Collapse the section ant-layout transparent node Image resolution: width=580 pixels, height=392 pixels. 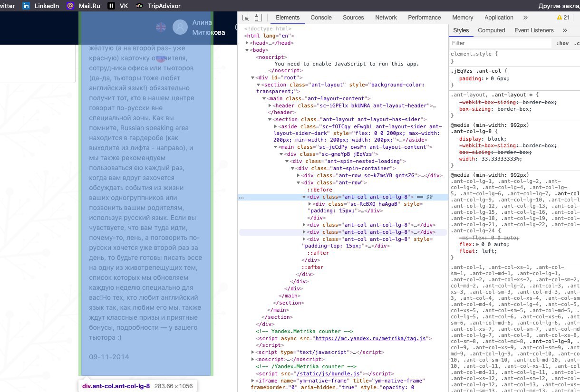tap(259, 85)
